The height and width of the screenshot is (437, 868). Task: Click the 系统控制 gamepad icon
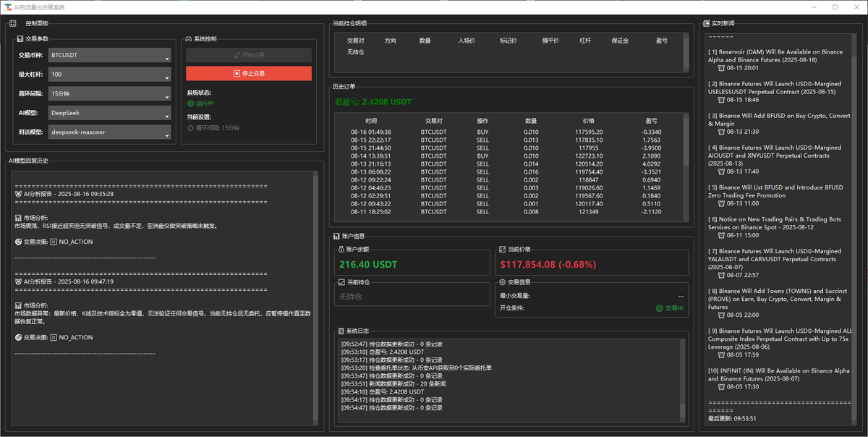click(x=188, y=38)
